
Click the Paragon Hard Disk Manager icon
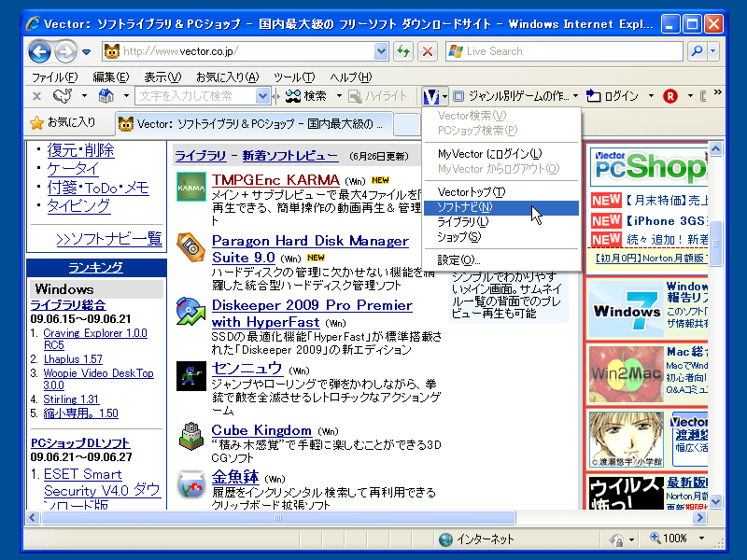191,247
